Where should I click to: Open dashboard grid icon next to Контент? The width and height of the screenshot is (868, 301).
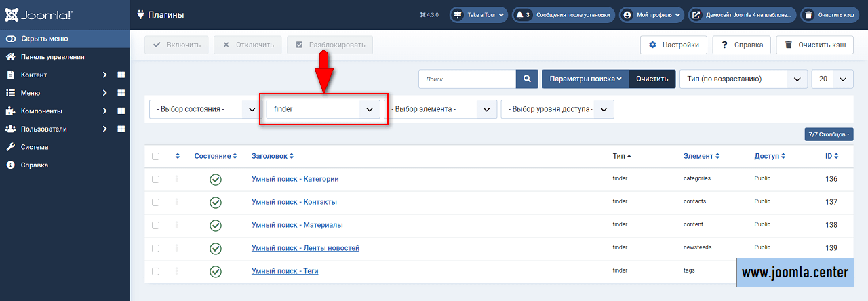click(x=121, y=75)
